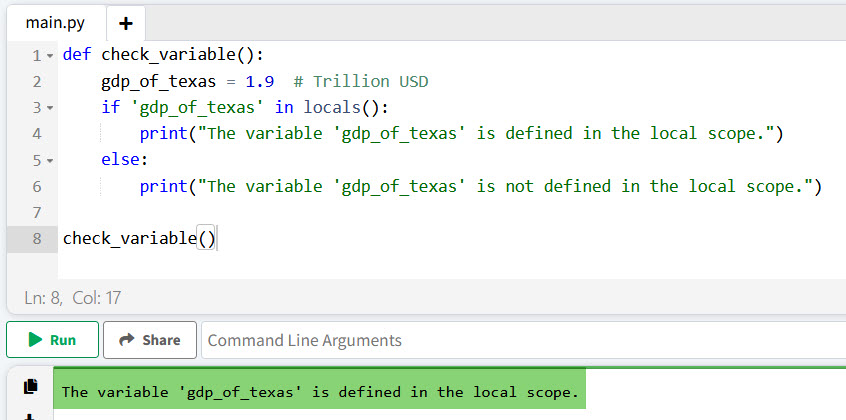
Task: Collapse the if block fold arrow on line 3
Action: point(50,108)
